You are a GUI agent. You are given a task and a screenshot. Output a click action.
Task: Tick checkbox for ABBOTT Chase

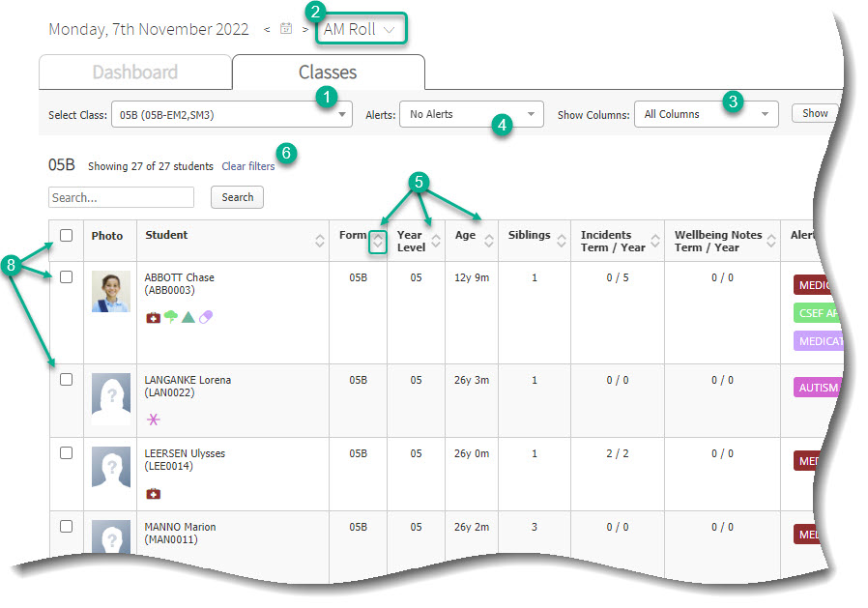point(66,276)
